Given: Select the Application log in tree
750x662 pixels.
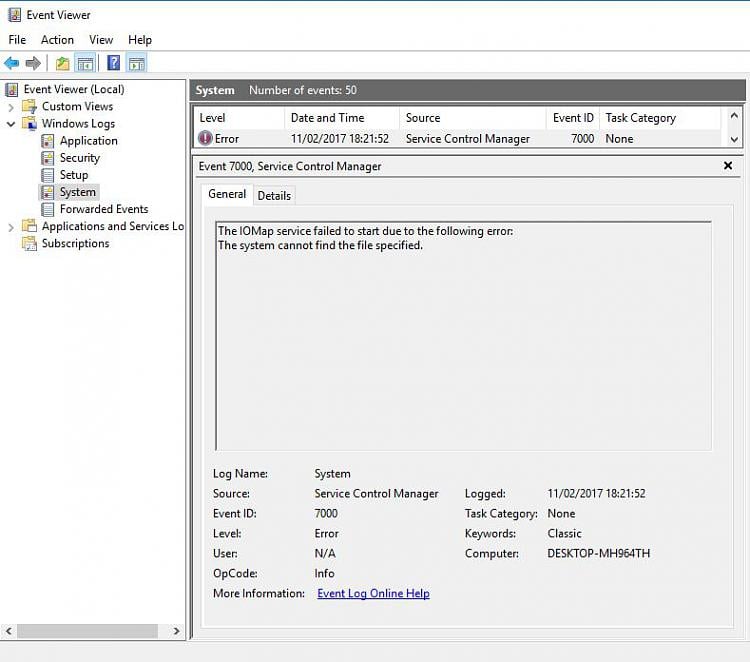Looking at the screenshot, I should pyautogui.click(x=88, y=141).
